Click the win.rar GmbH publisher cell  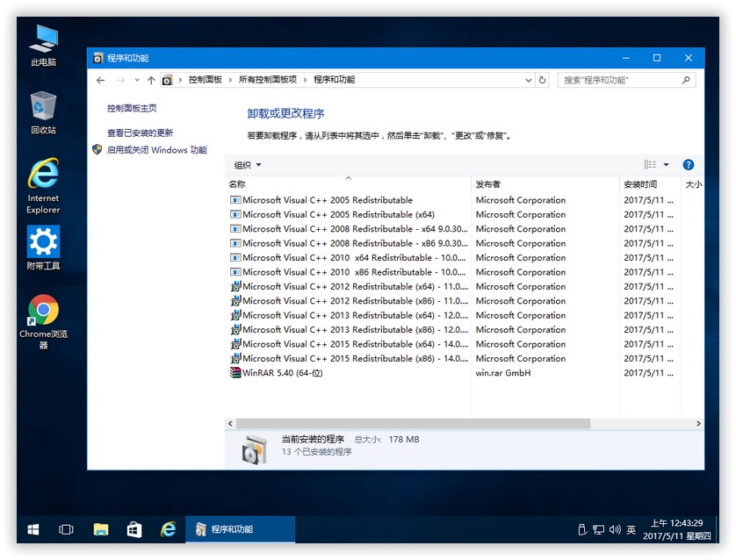(503, 373)
